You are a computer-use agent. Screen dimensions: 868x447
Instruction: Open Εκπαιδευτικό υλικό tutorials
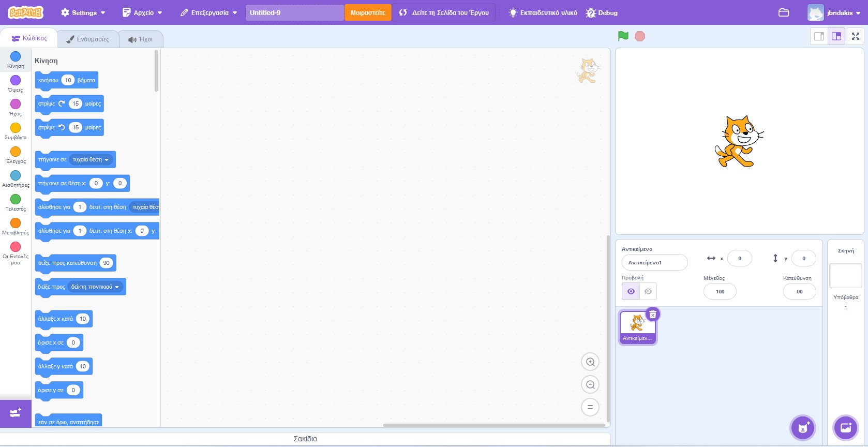pyautogui.click(x=543, y=12)
